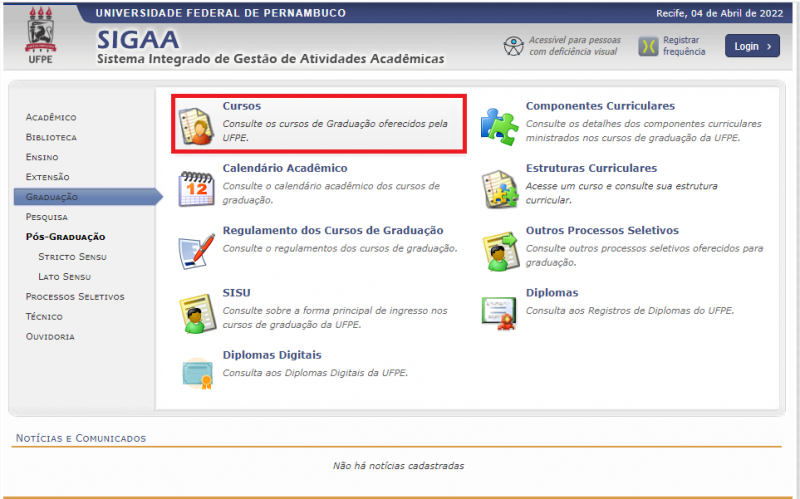Open Regulamento dos Cursos de Graduação link
The width and height of the screenshot is (800, 499).
[x=333, y=230]
